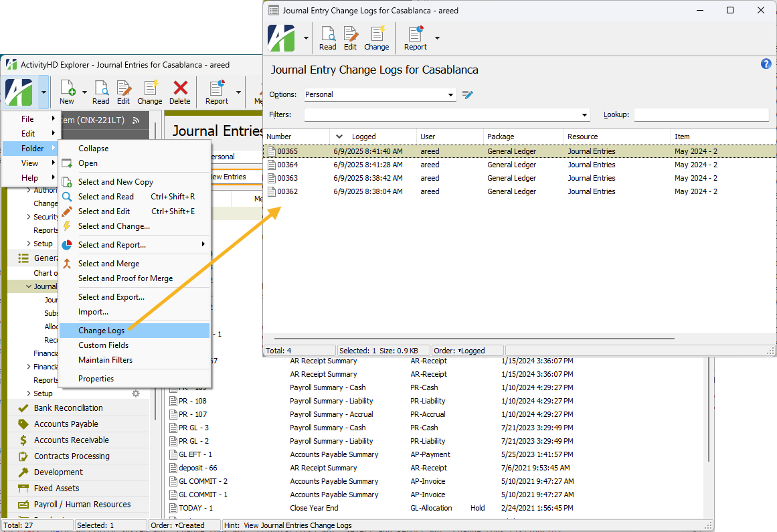Click Read icon in ActivityHD Explorer toolbar
This screenshot has width=777, height=532.
click(100, 92)
